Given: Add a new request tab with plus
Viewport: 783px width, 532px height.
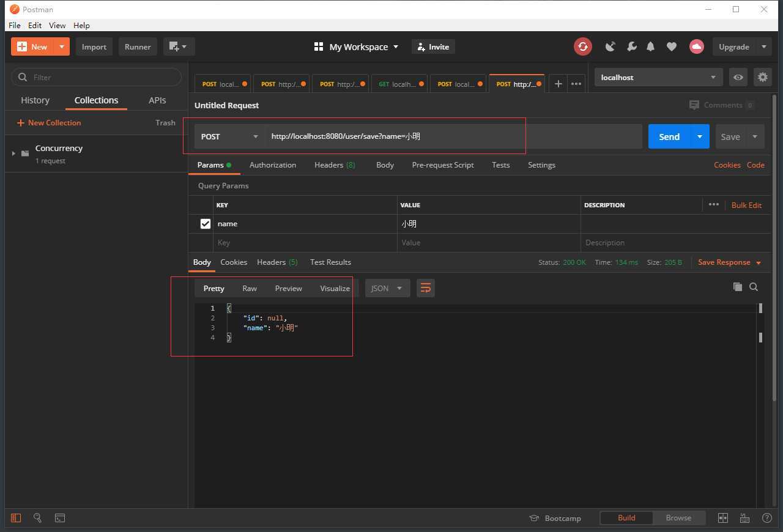Looking at the screenshot, I should coord(558,84).
